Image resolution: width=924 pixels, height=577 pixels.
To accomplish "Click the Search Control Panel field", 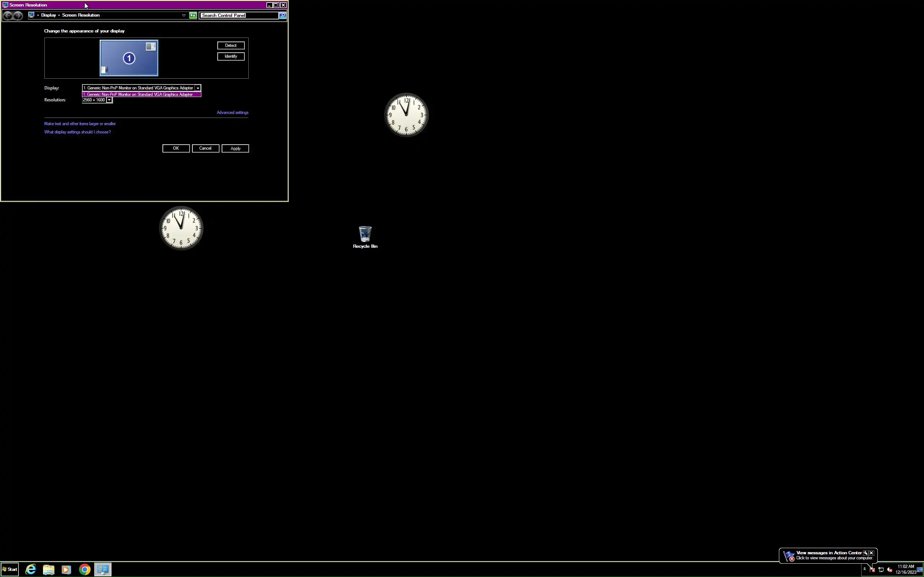I will coord(239,15).
